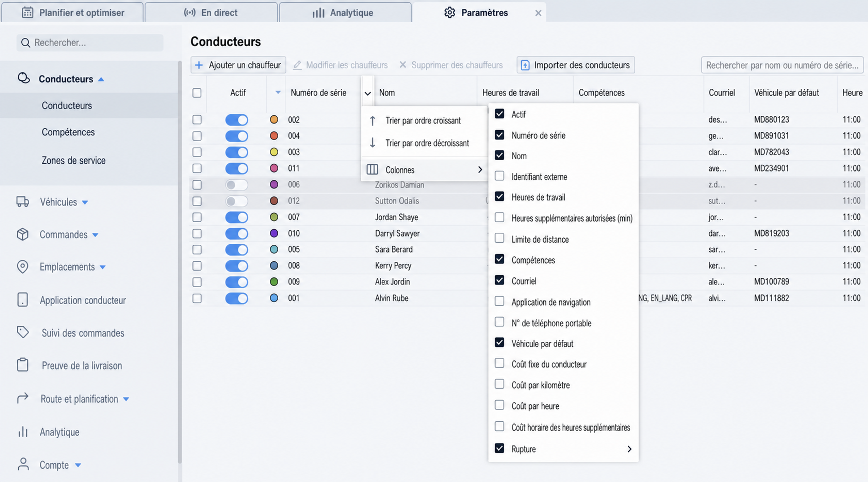Click the Commandes box icon
This screenshot has height=482, width=868.
[x=22, y=234]
